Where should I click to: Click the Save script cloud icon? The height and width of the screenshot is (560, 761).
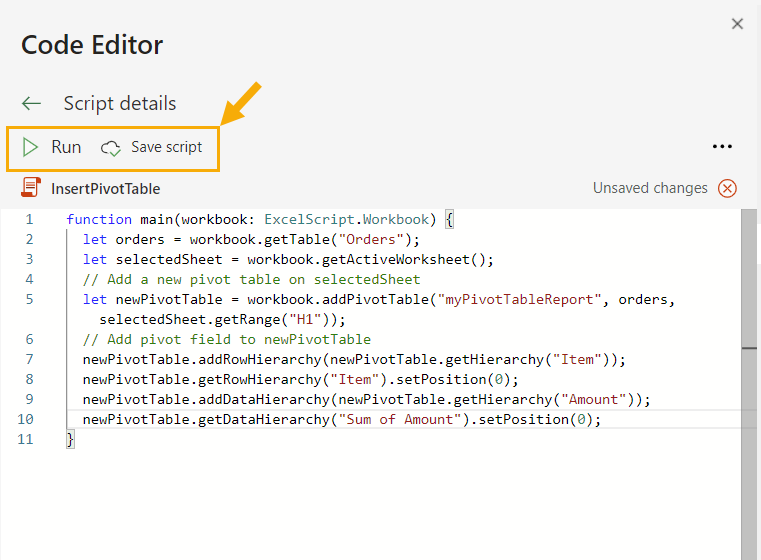[111, 148]
